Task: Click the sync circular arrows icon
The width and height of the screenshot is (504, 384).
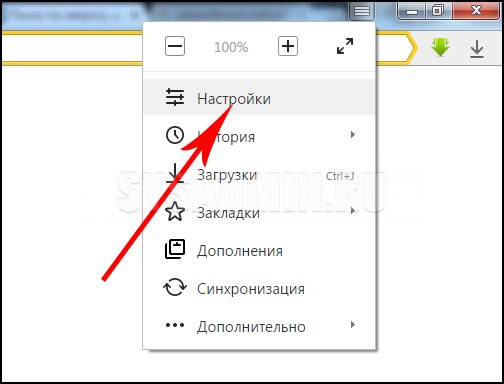Action: point(175,287)
